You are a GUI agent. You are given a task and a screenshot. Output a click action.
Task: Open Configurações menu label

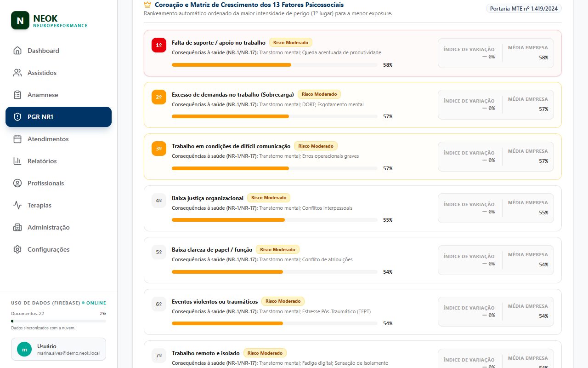(x=49, y=249)
